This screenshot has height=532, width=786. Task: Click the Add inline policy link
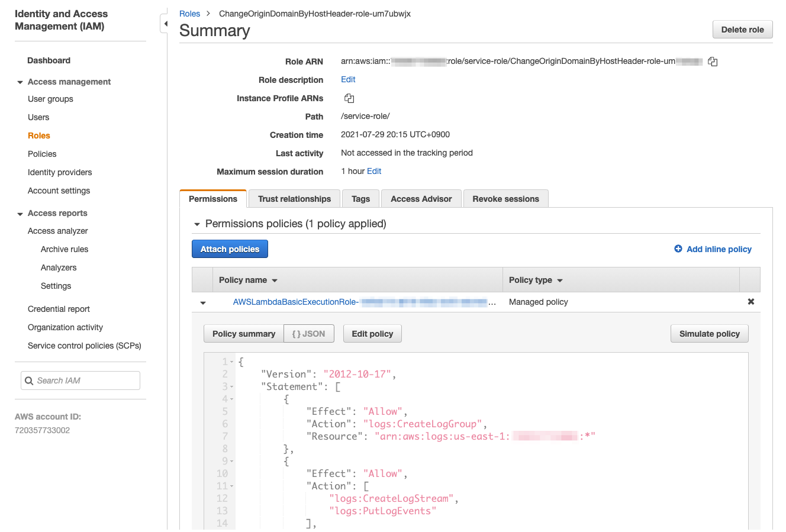(x=719, y=249)
